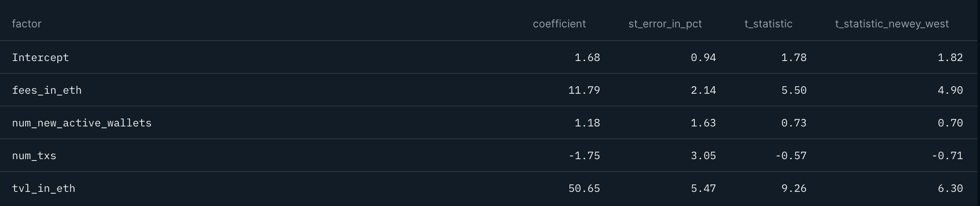
Task: Select the num_new_active_wallets factor cell
Action: tap(82, 123)
